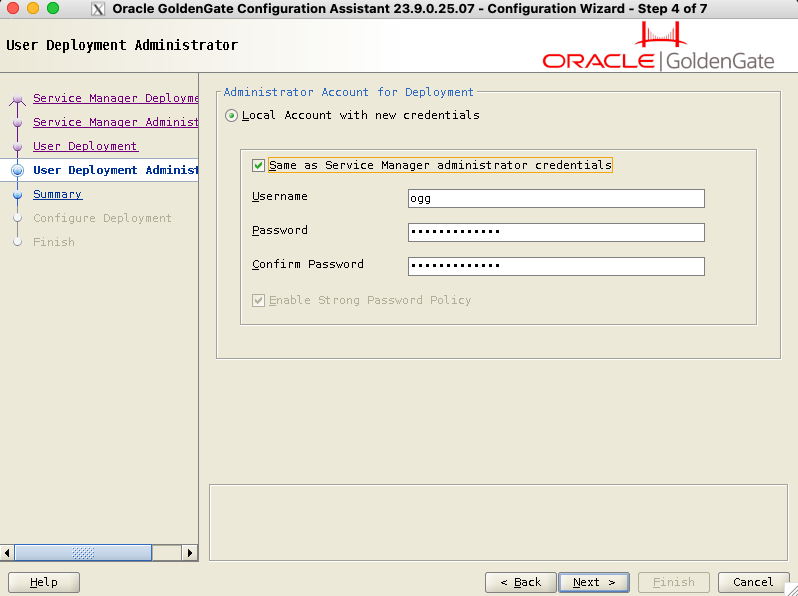
Task: Open the User Deployment step
Action: pyautogui.click(x=85, y=146)
